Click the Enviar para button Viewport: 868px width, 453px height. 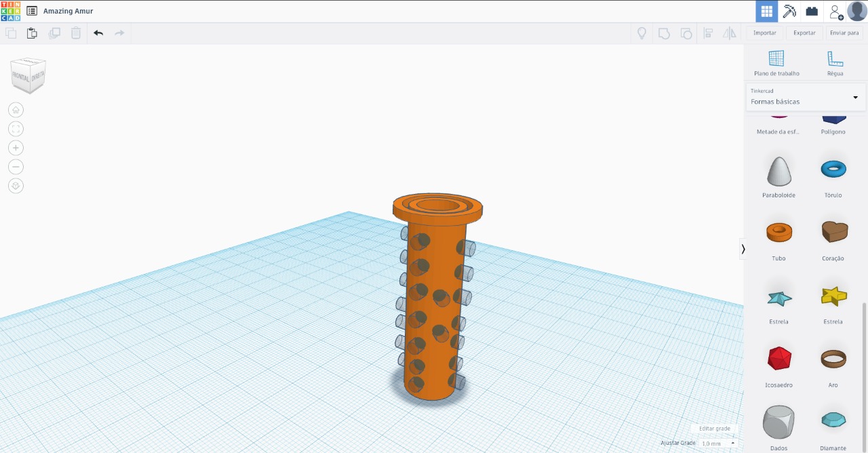click(844, 33)
